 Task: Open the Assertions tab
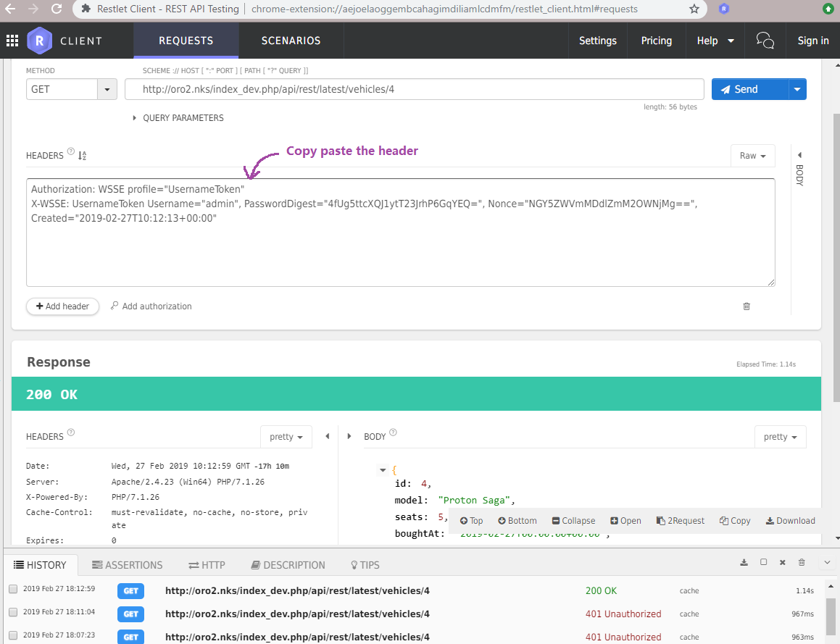tap(127, 565)
